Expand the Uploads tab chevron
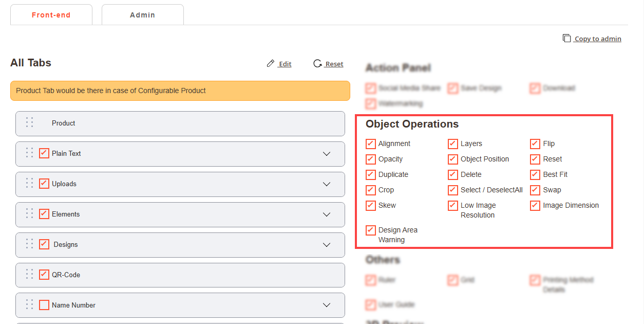This screenshot has width=644, height=324. (x=327, y=184)
